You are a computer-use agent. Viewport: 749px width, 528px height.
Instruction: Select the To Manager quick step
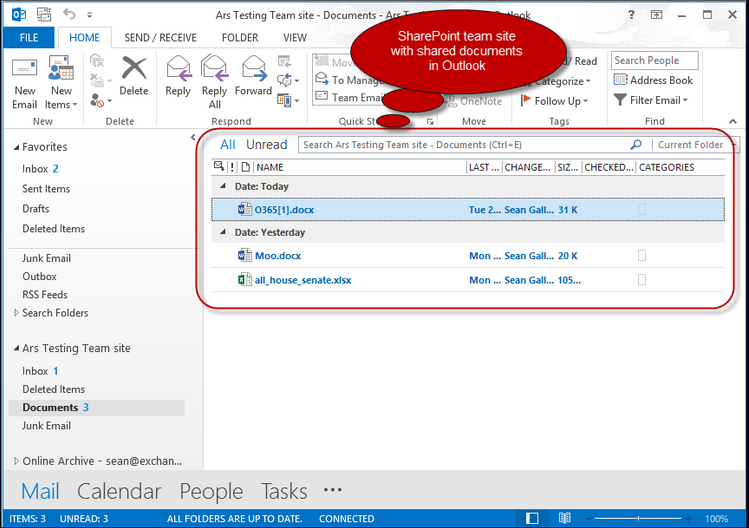pyautogui.click(x=350, y=80)
